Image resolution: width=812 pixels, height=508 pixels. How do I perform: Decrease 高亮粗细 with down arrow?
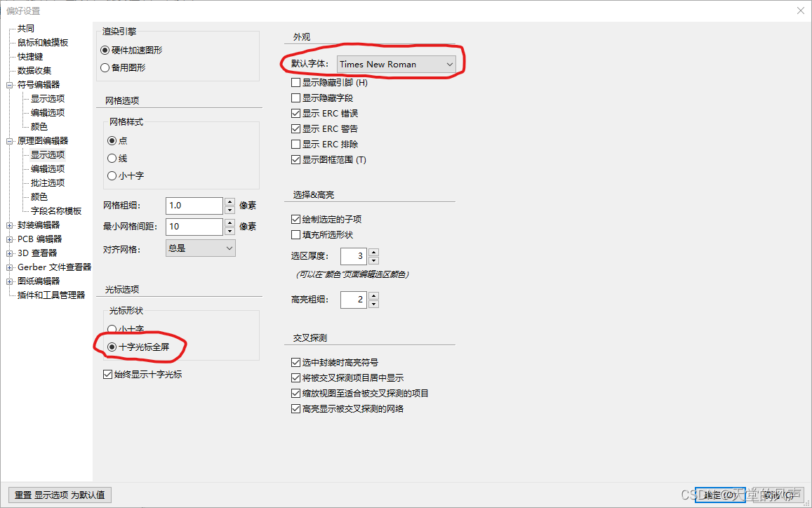click(x=373, y=304)
